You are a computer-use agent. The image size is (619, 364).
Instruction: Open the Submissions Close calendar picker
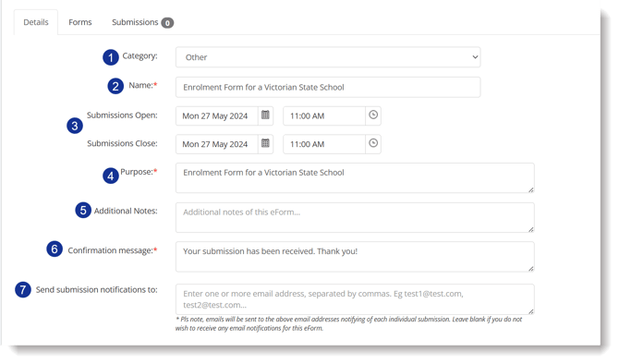point(265,143)
